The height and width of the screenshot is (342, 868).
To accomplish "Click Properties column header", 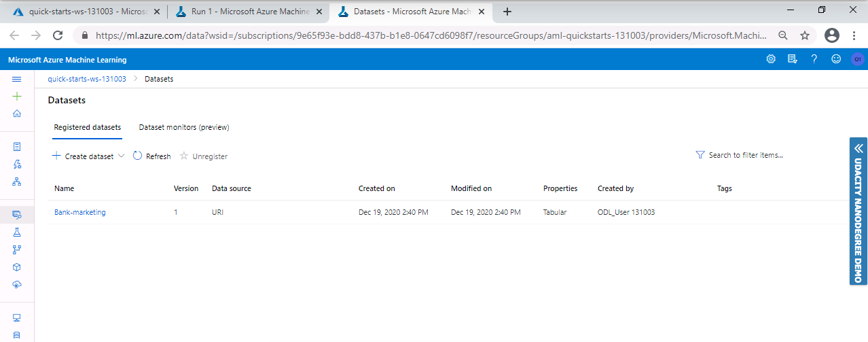I will click(x=560, y=188).
